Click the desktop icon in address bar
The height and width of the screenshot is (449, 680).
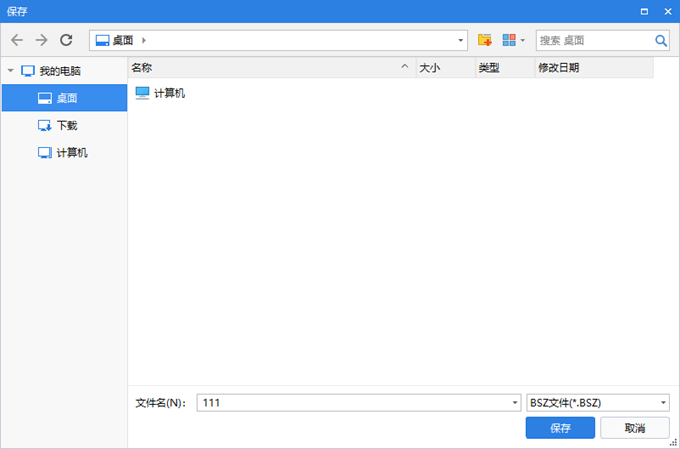coord(102,40)
